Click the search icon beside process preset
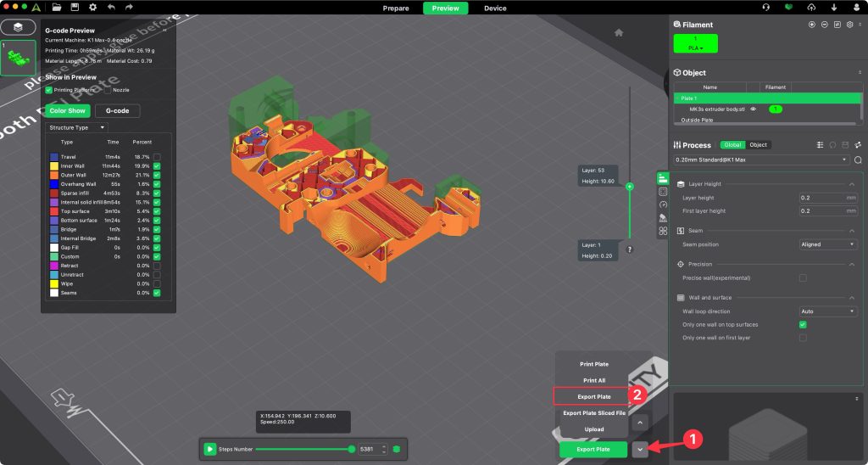This screenshot has height=465, width=868. coord(858,160)
